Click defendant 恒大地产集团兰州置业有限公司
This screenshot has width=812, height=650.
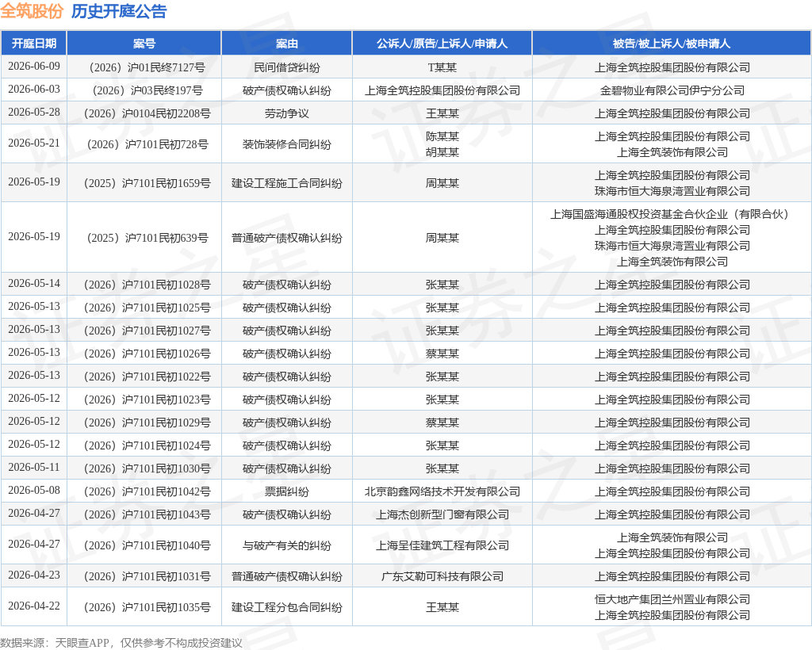click(672, 599)
